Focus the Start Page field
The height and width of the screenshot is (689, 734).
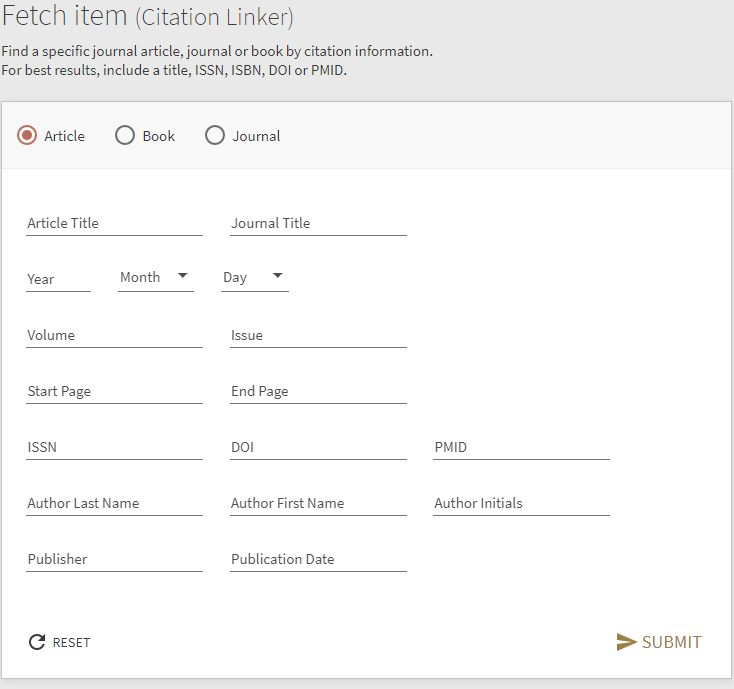[x=114, y=391]
